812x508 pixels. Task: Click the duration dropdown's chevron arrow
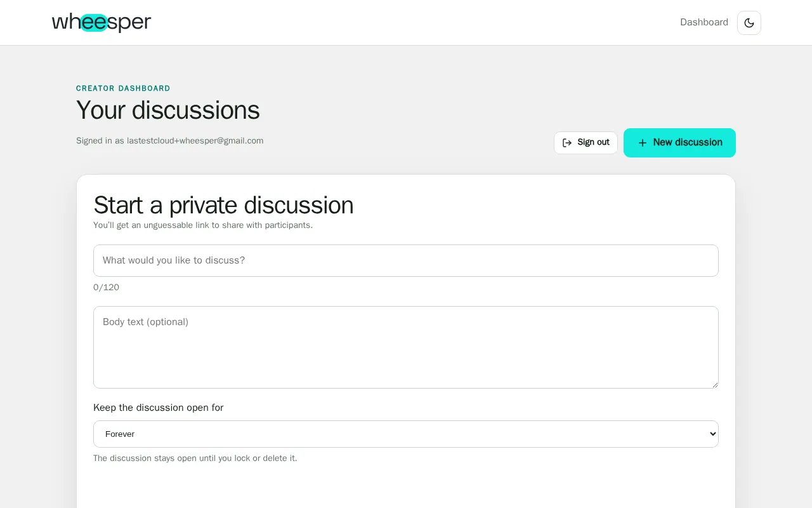click(x=712, y=434)
